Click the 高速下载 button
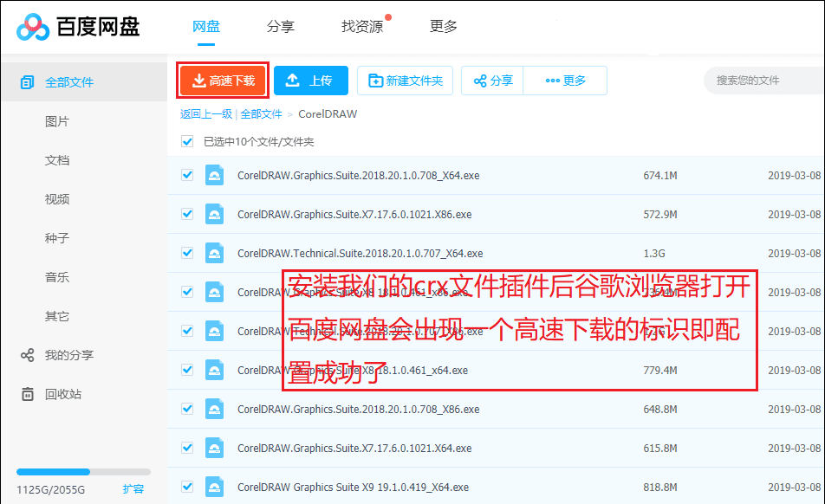Screen dimensions: 825x504 [x=223, y=81]
